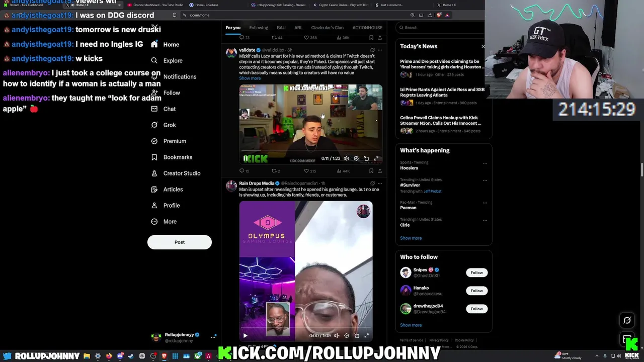
Task: Repost the top post with 44 reposts
Action: 277,38
